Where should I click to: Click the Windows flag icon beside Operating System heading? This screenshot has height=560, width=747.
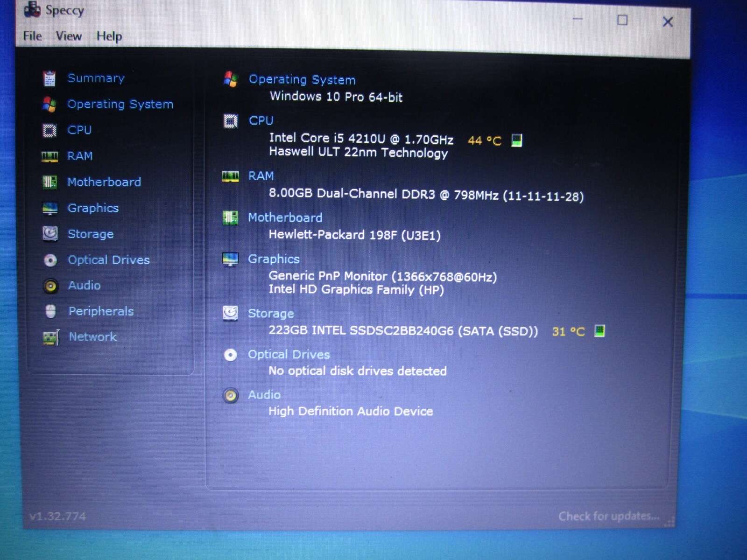(231, 79)
